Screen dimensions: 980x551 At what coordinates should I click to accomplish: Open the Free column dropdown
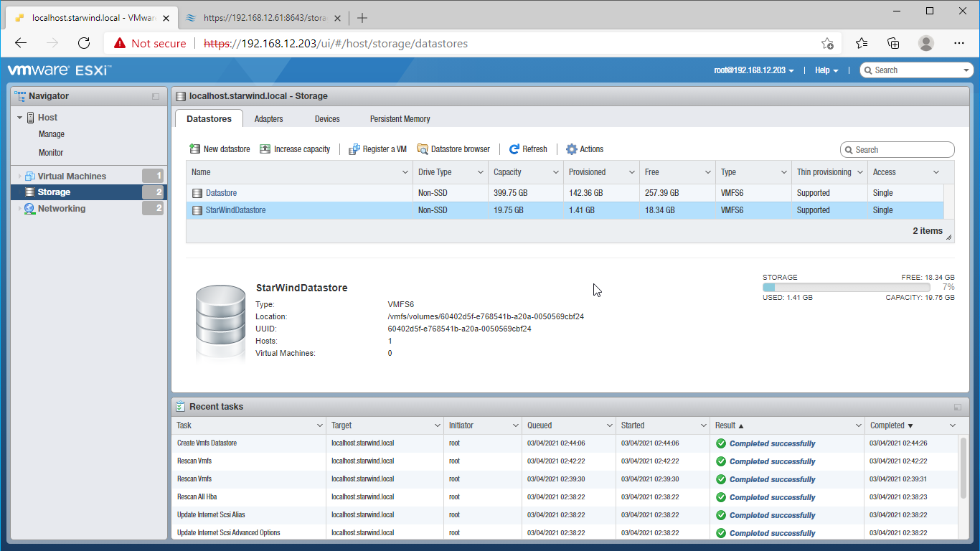pos(708,172)
